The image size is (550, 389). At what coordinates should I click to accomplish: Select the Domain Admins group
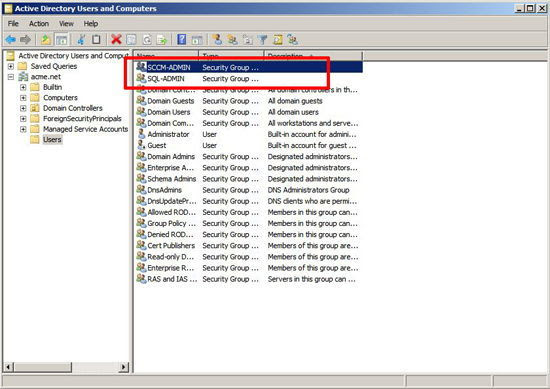171,156
